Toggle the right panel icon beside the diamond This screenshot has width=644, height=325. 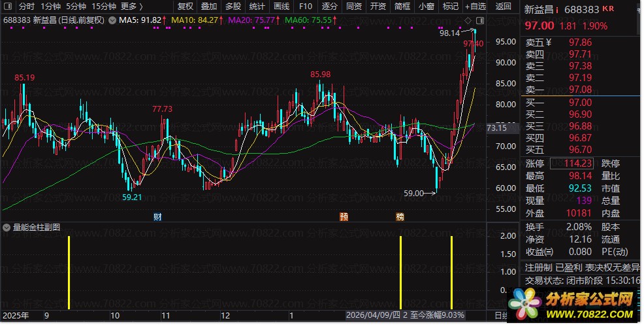point(481,20)
